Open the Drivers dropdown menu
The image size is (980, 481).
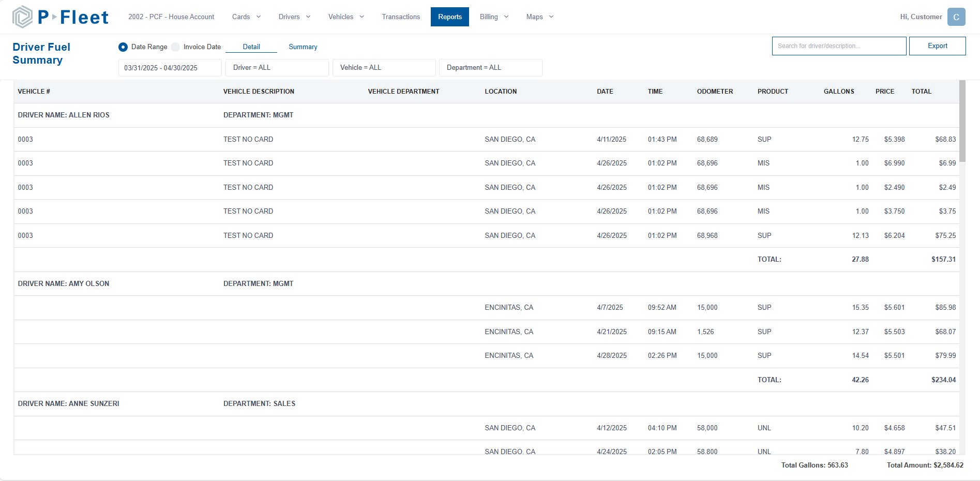294,17
